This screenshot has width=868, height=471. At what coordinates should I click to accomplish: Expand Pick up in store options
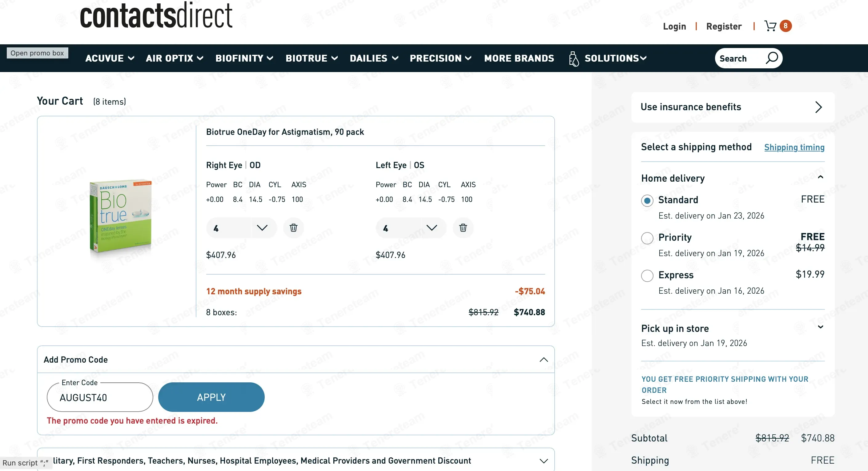[821, 327]
